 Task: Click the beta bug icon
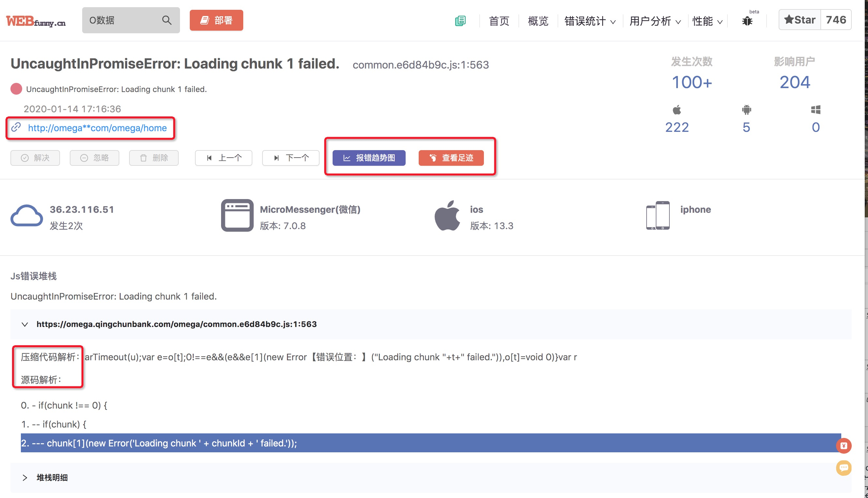(x=747, y=21)
